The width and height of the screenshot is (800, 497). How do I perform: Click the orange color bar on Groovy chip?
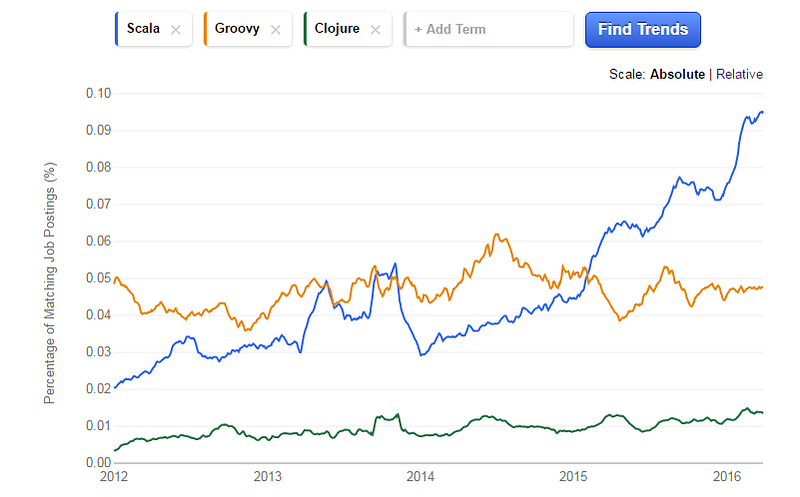tap(204, 29)
